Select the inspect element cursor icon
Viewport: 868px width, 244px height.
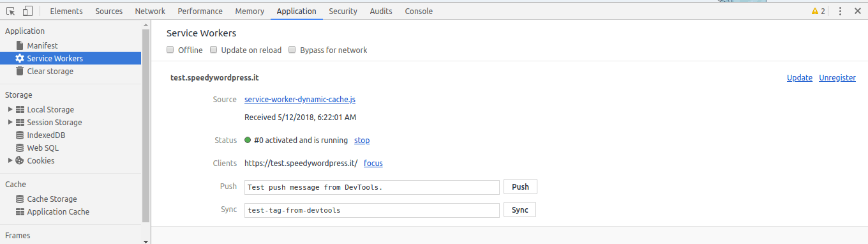pos(10,11)
